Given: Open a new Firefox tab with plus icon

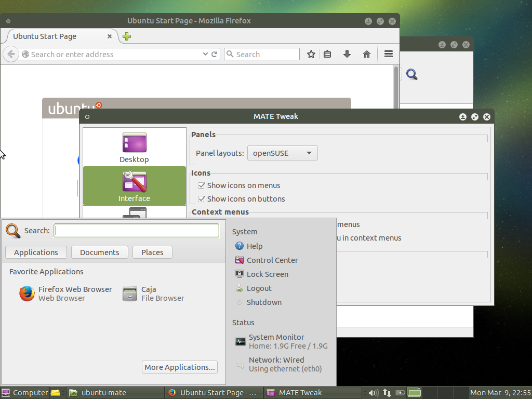Looking at the screenshot, I should pyautogui.click(x=127, y=36).
